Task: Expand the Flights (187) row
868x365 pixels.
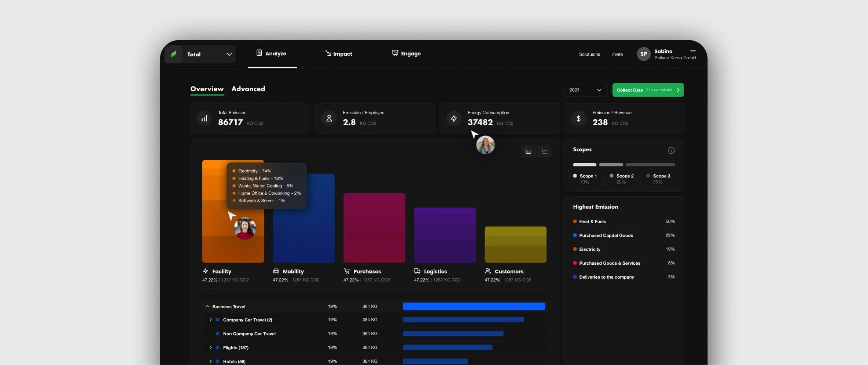Action: tap(211, 347)
